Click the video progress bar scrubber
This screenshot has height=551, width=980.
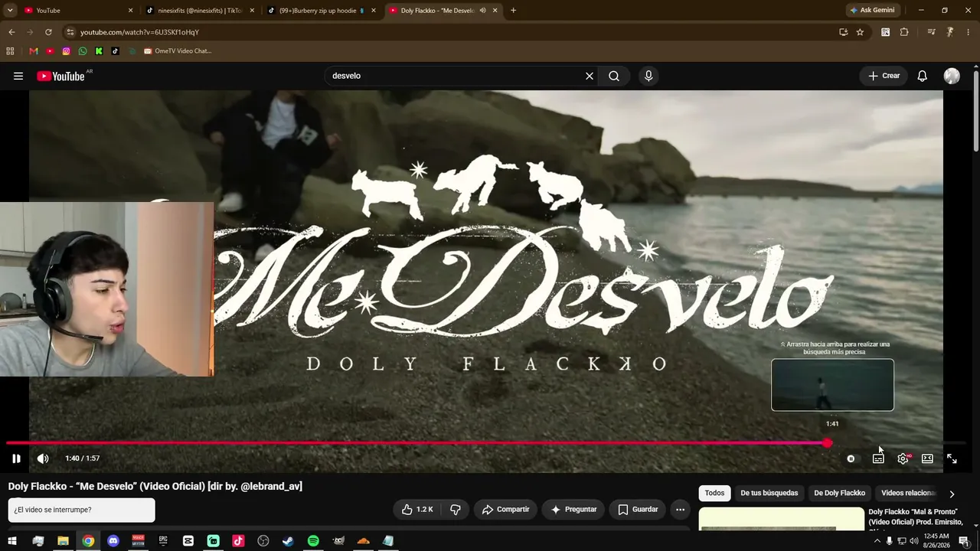pyautogui.click(x=828, y=443)
